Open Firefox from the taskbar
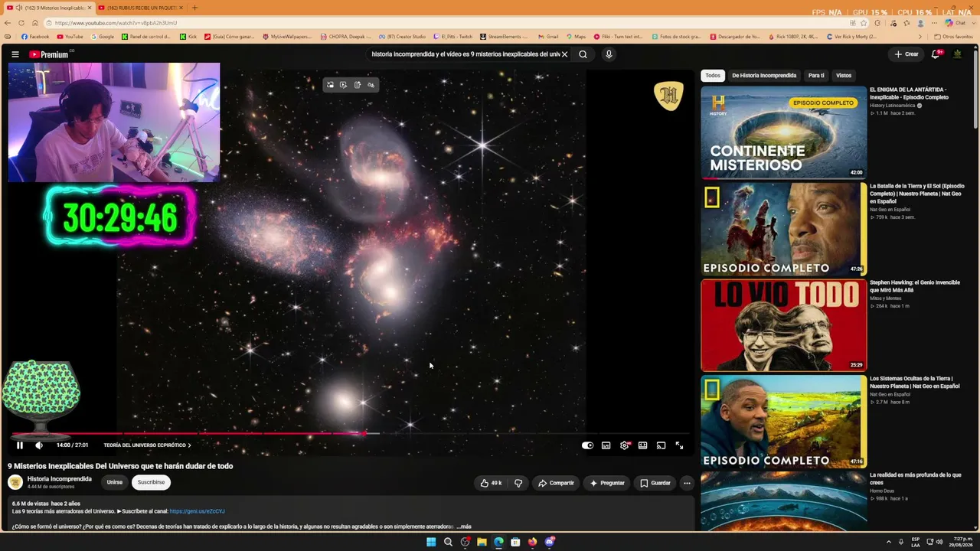980x551 pixels. click(532, 543)
